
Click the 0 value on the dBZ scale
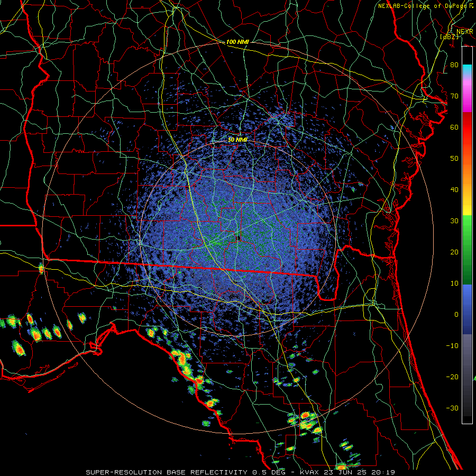[x=456, y=315]
